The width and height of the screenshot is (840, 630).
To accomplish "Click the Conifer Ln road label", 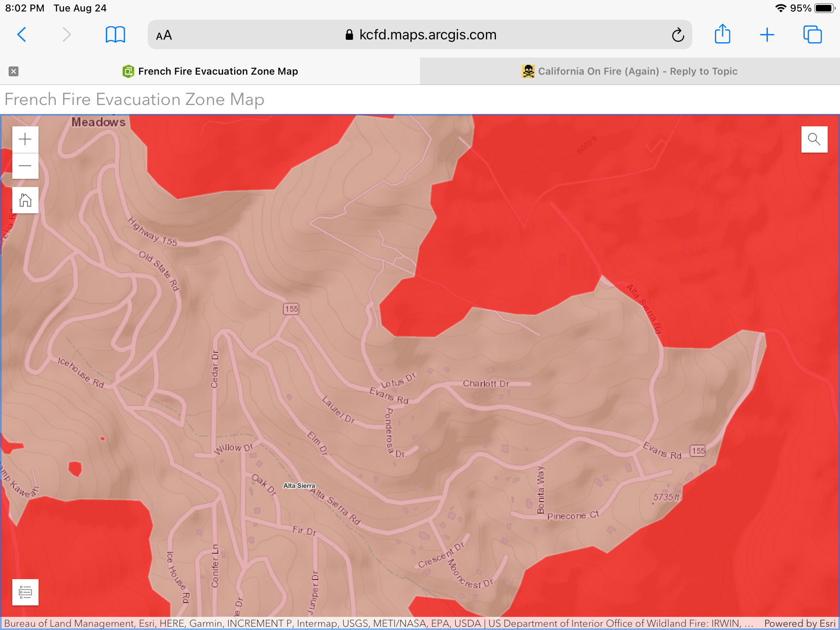I will (x=215, y=566).
